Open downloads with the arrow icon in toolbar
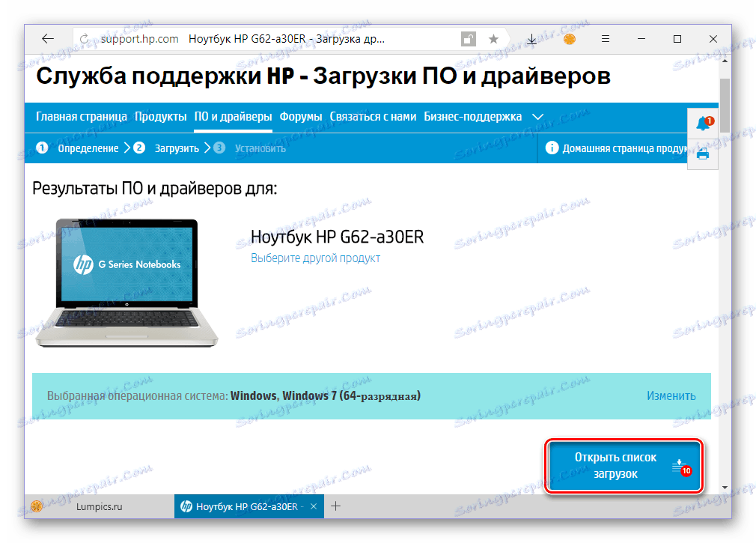 coord(531,38)
